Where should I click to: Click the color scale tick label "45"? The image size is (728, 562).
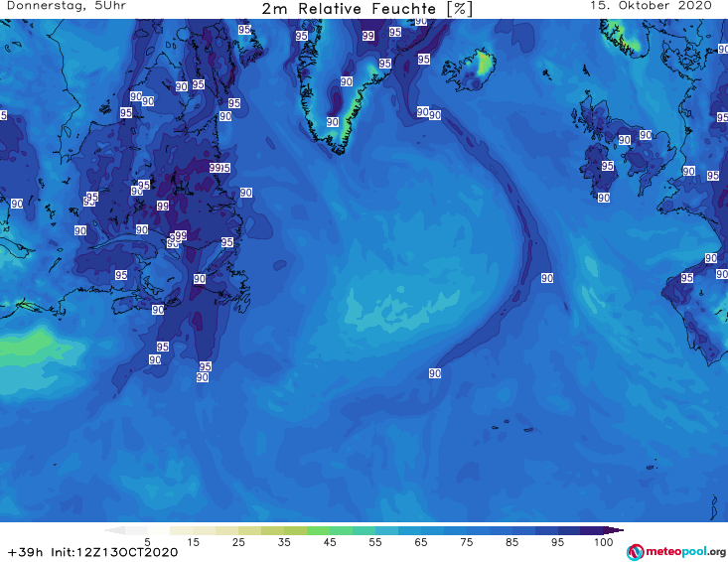pyautogui.click(x=330, y=542)
